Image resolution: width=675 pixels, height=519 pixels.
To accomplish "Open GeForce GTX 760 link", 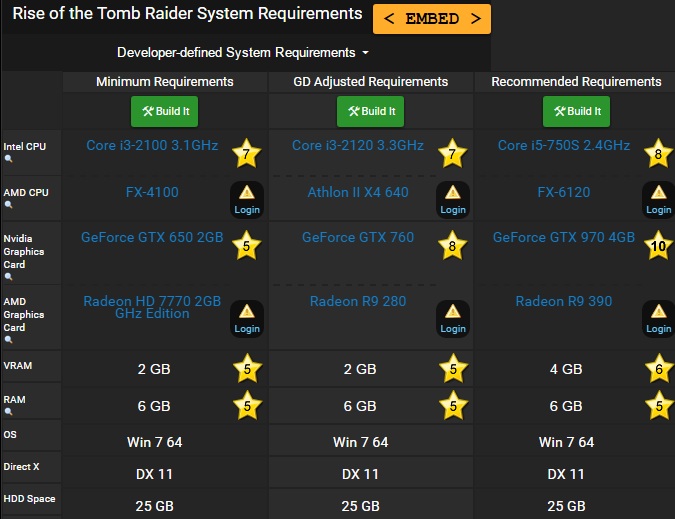I will (358, 237).
